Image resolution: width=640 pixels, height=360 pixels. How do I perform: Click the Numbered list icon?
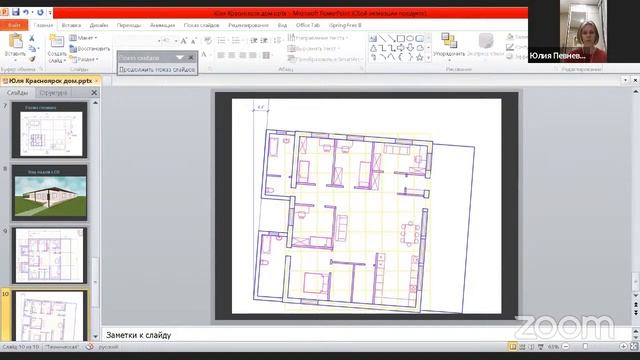tap(236, 40)
